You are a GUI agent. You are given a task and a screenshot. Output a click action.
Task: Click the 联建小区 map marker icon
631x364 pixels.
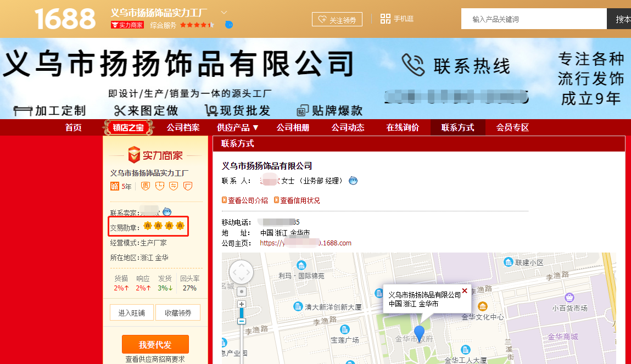pos(509,262)
